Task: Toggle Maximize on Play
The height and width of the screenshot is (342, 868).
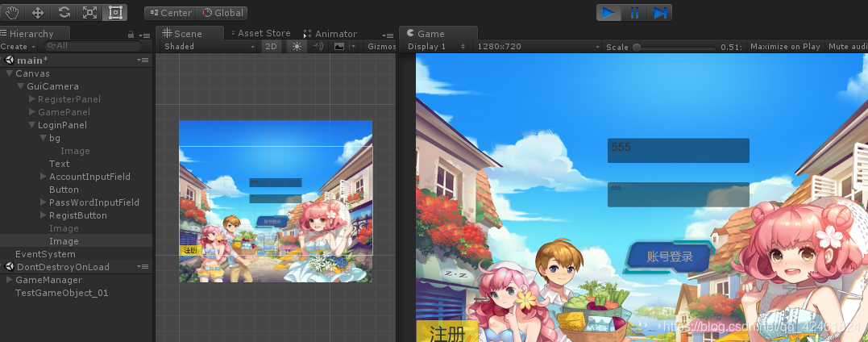Action: tap(785, 47)
